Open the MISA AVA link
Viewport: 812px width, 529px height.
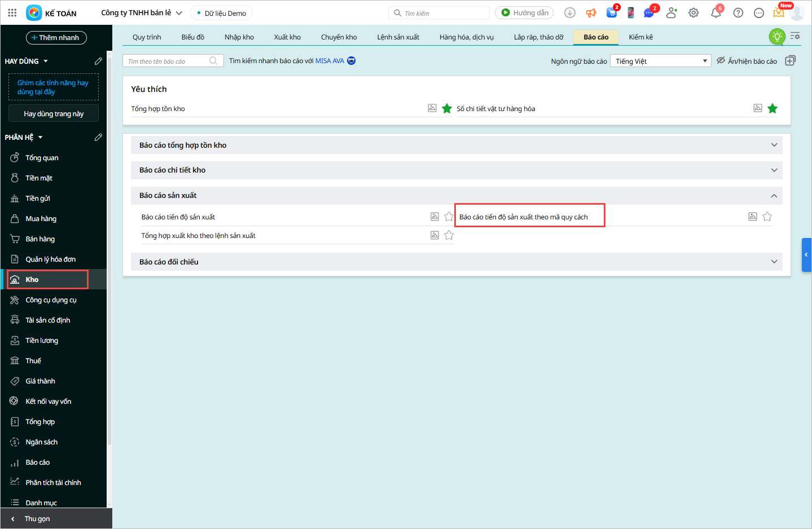pos(330,61)
